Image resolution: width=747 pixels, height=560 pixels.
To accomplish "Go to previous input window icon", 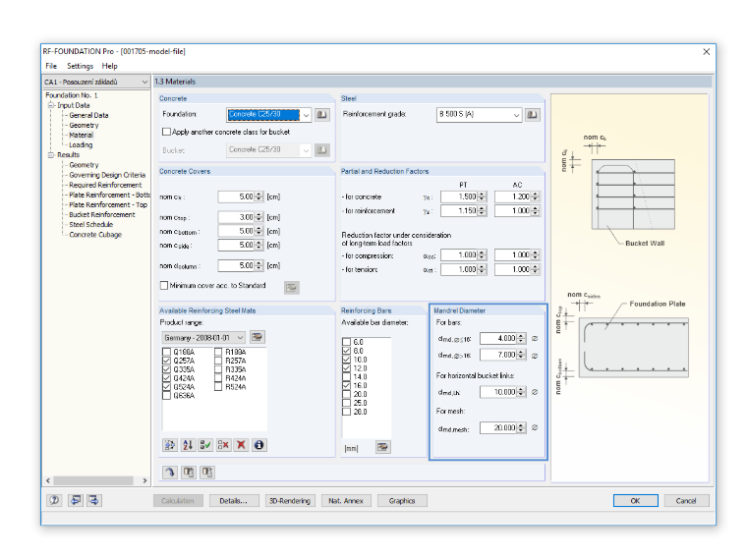I will coord(76,500).
